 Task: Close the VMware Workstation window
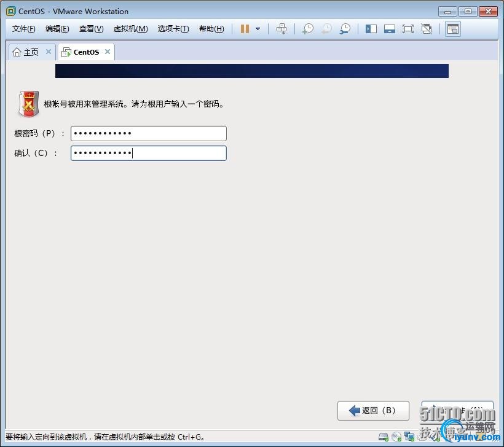488,12
